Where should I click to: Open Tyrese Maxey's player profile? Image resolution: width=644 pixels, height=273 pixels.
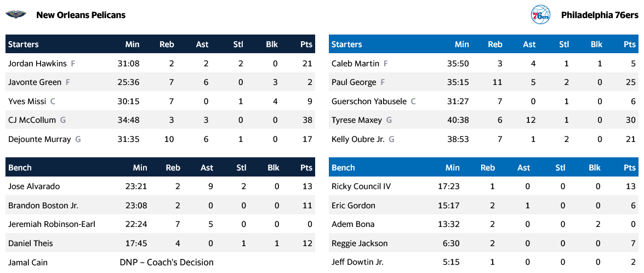[x=357, y=120]
